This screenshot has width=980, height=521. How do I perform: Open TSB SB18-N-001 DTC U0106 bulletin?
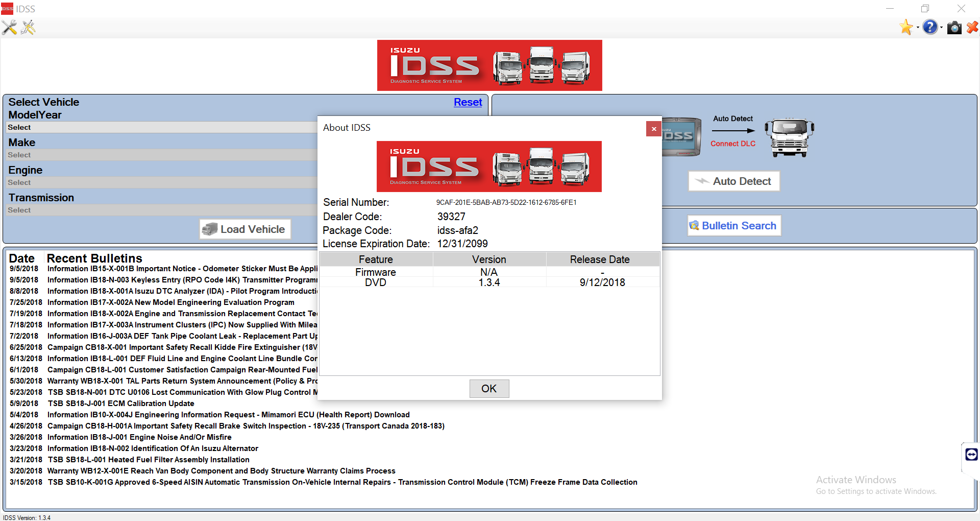click(x=182, y=392)
